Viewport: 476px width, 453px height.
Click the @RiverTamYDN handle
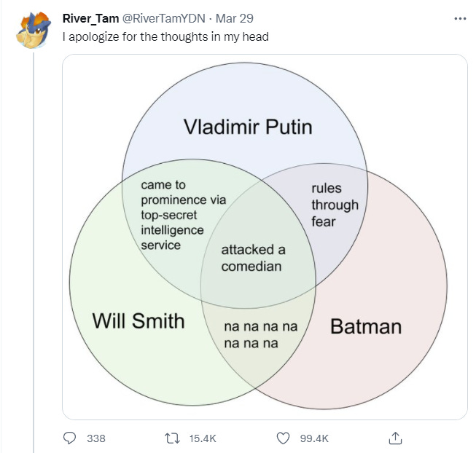pos(163,18)
